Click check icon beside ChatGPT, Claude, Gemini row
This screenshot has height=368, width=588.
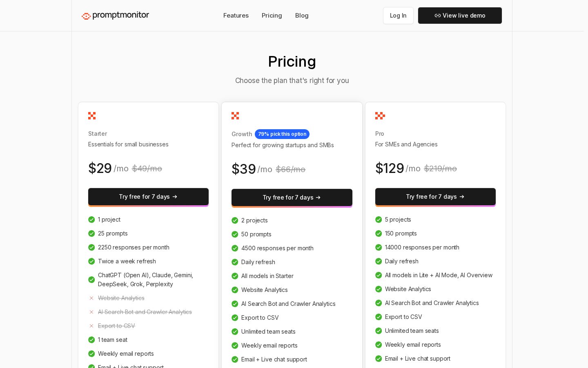tap(91, 280)
